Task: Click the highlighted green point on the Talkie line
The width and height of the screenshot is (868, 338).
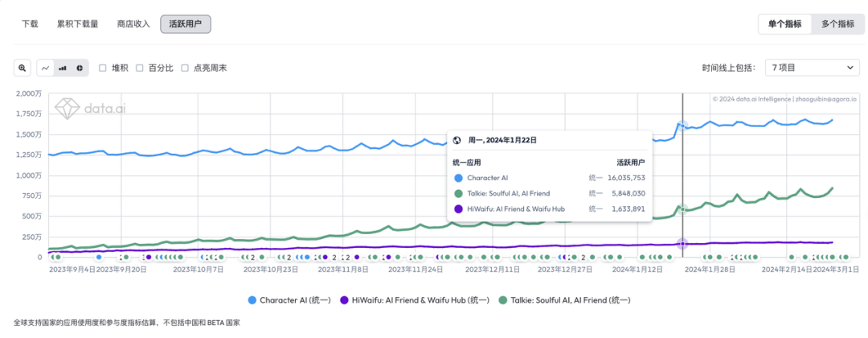Action: [x=682, y=209]
